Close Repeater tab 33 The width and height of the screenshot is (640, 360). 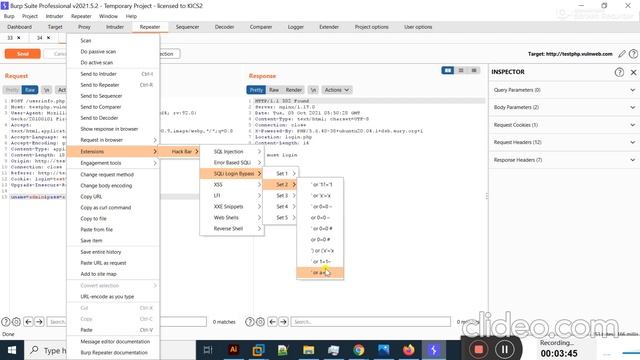(19, 38)
